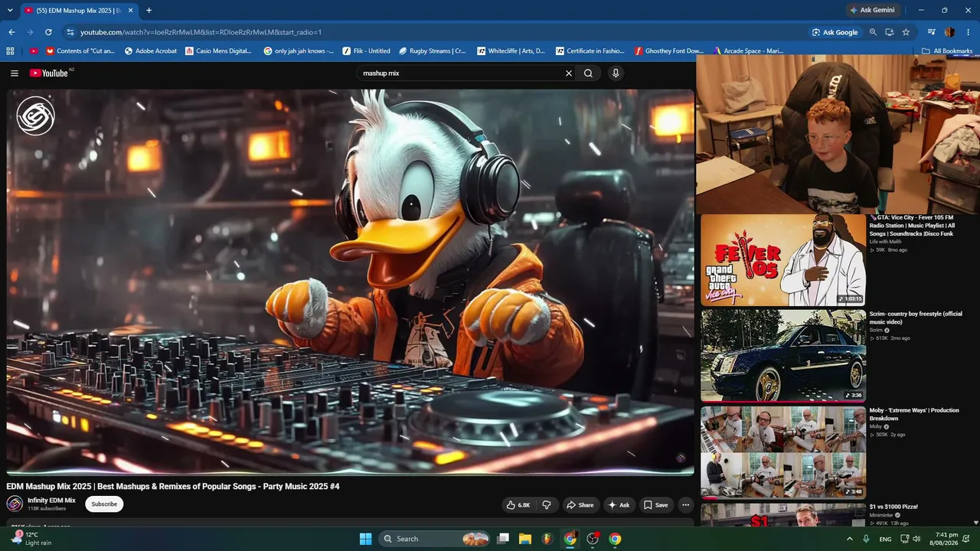Viewport: 980px width, 551px height.
Task: Open the Whitecliffe Arts bookmark
Action: [511, 51]
